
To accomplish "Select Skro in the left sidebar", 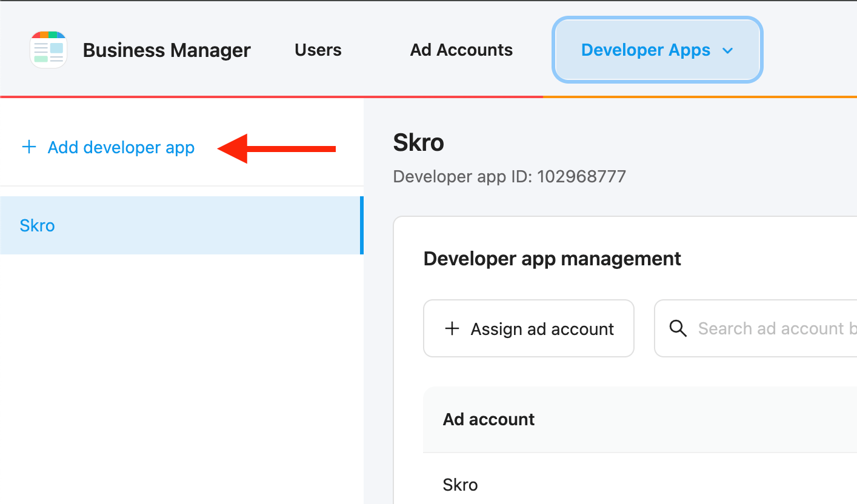I will [181, 225].
